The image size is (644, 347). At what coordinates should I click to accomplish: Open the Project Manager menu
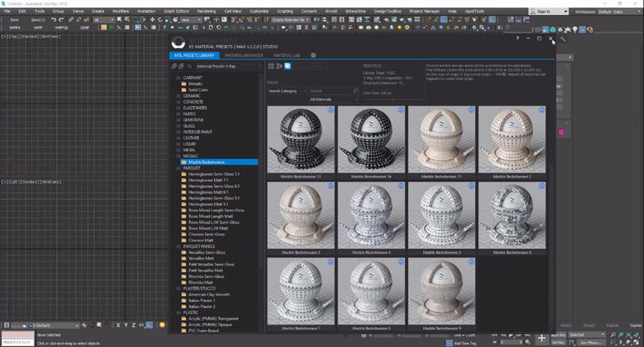pyautogui.click(x=425, y=11)
